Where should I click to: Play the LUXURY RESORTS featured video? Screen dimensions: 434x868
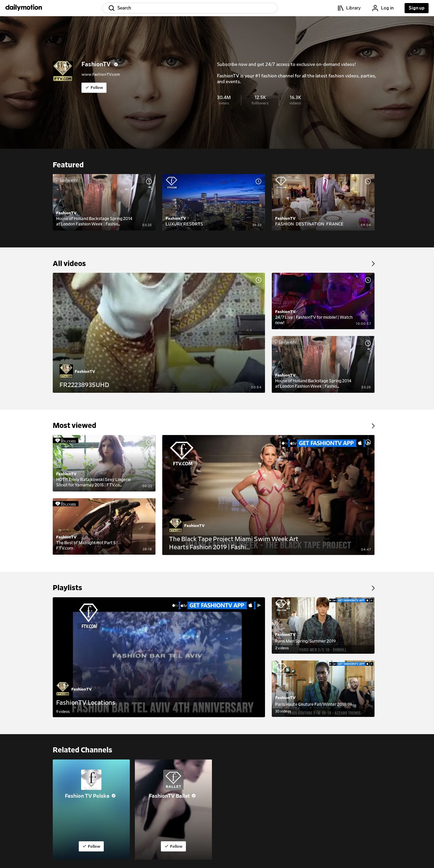tap(214, 202)
